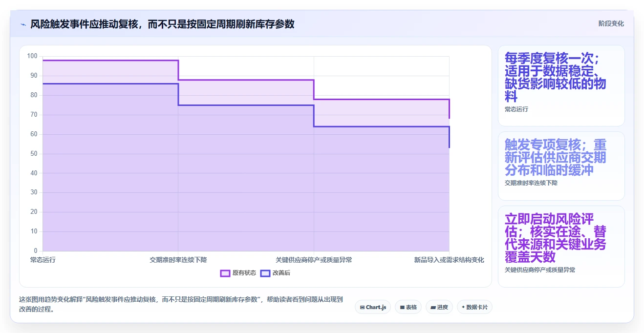Click the y-axis value 70
644x333 pixels.
tap(34, 115)
